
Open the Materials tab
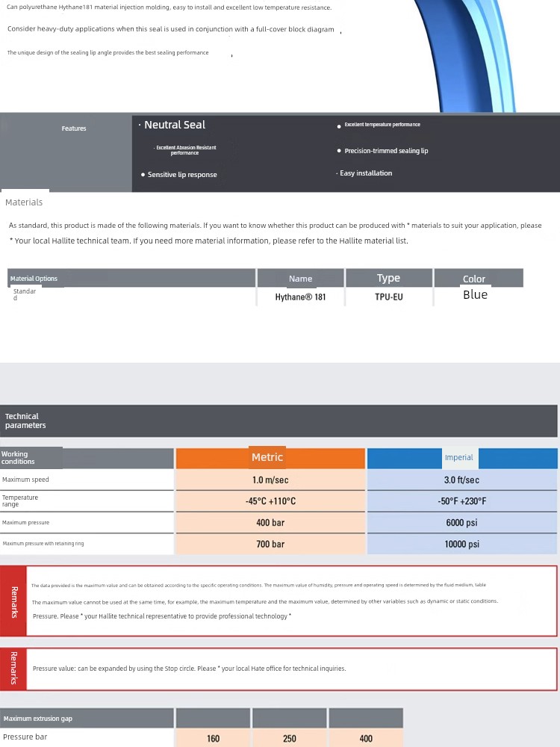point(24,202)
